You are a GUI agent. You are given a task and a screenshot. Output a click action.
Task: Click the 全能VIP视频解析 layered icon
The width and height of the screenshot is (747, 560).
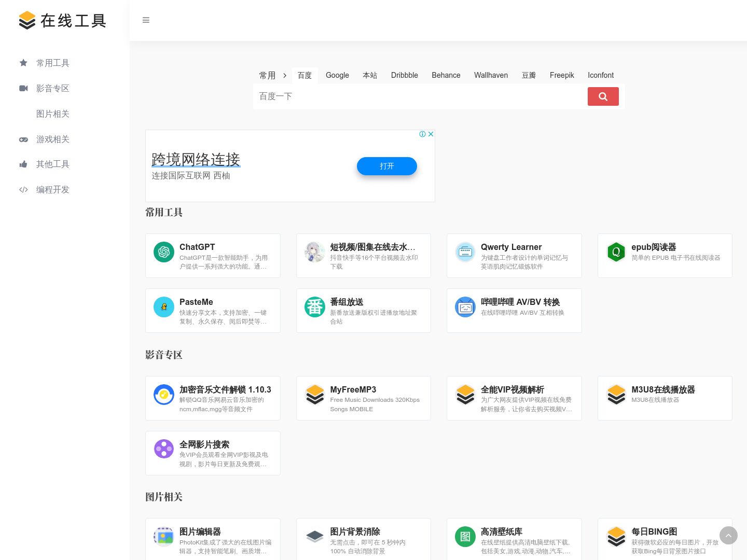(x=465, y=395)
